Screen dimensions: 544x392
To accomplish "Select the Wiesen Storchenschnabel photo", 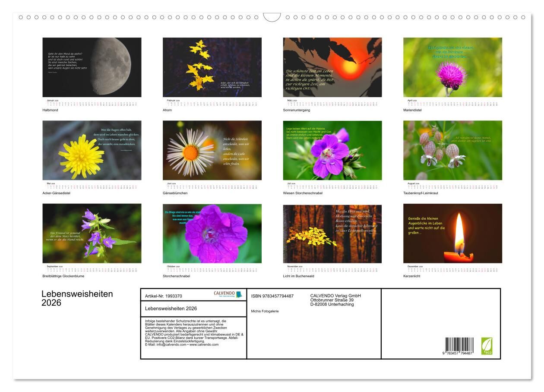I will 332,150.
